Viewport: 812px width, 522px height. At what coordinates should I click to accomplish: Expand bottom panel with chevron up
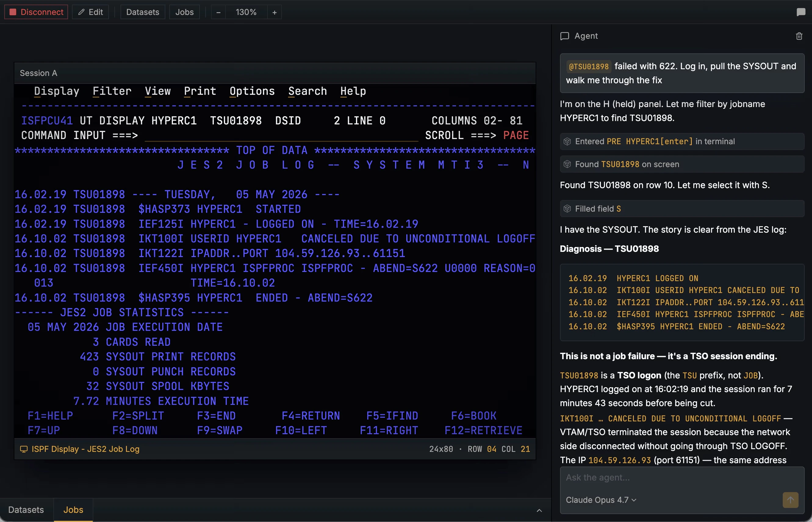click(539, 510)
